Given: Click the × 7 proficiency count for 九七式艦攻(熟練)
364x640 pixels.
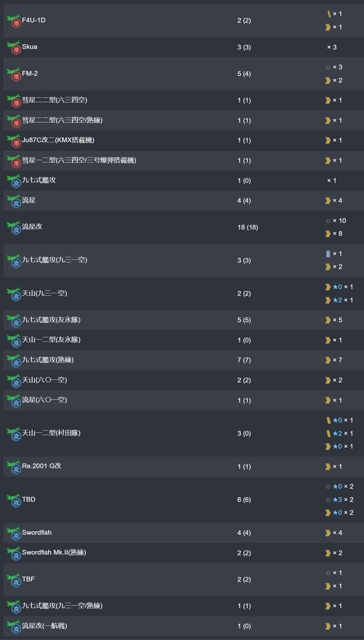Looking at the screenshot, I should 337,360.
